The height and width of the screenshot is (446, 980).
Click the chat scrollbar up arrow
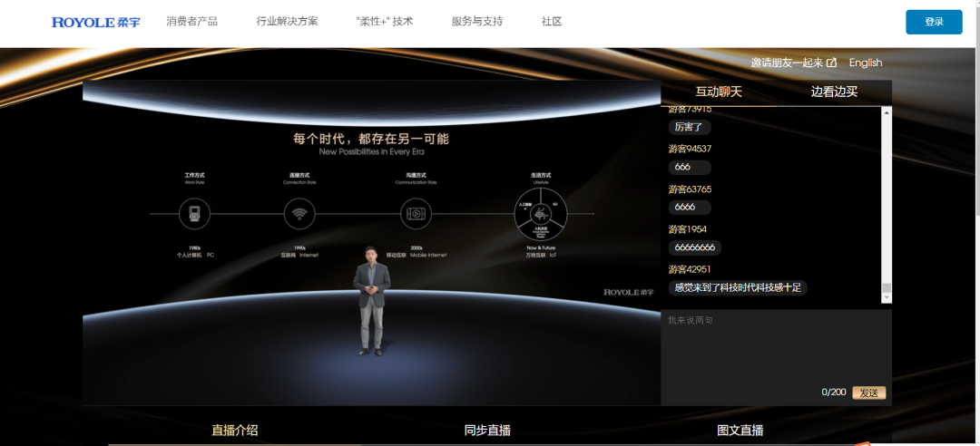click(x=887, y=112)
